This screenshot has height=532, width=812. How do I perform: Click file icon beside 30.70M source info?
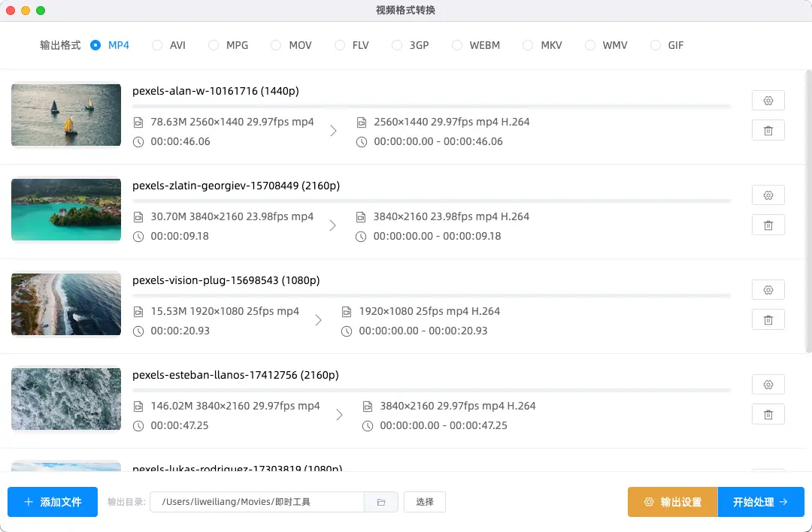tap(138, 217)
